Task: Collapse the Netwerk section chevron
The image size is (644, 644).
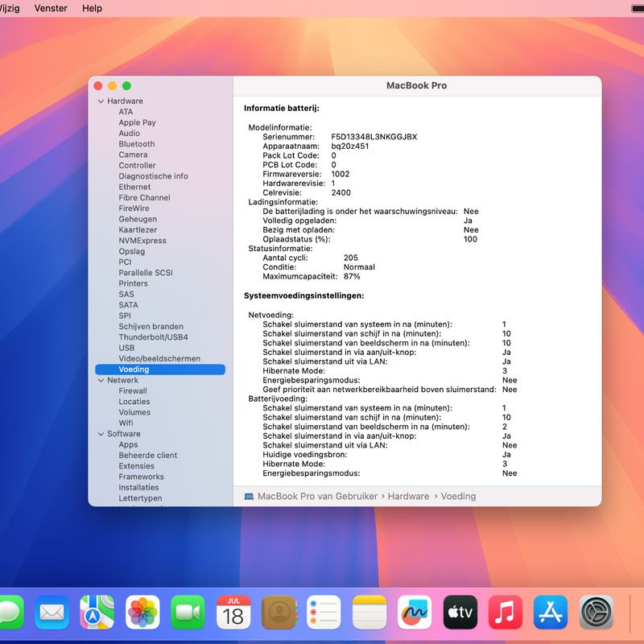Action: tap(101, 380)
